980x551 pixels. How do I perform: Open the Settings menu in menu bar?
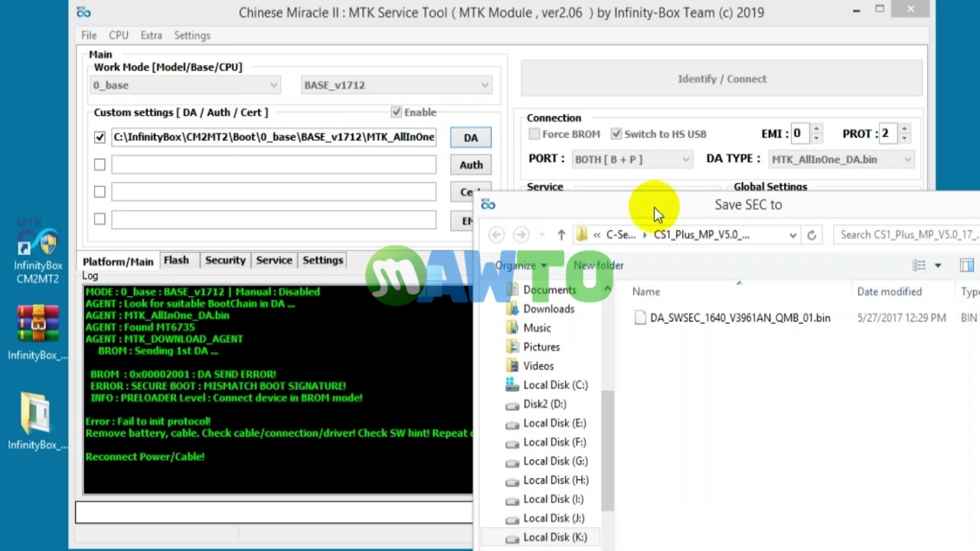coord(192,35)
